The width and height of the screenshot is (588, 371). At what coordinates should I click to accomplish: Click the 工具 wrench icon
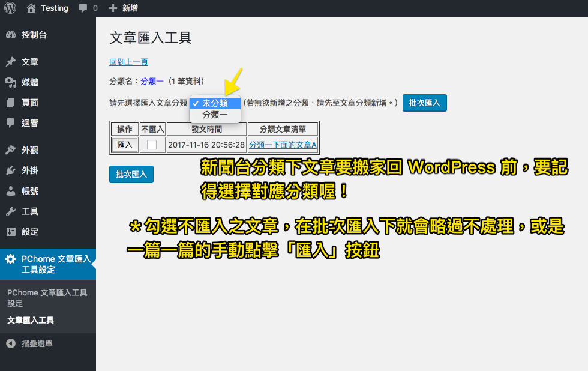11,211
